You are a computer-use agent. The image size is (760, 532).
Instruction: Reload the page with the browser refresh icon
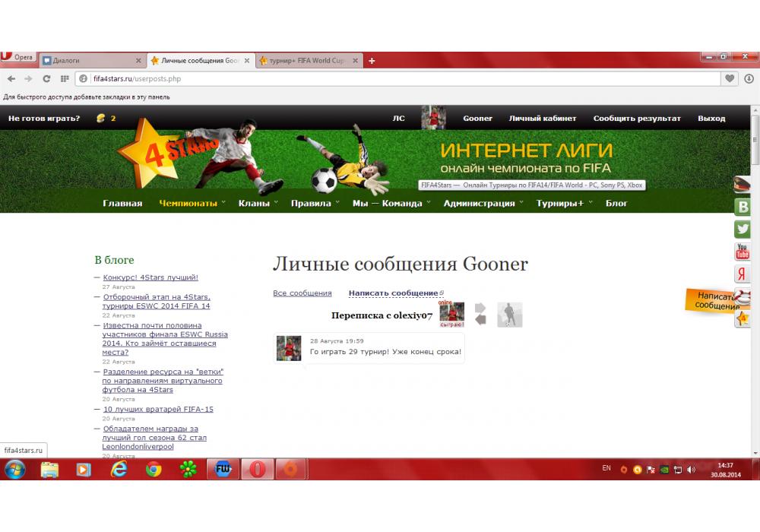click(46, 78)
